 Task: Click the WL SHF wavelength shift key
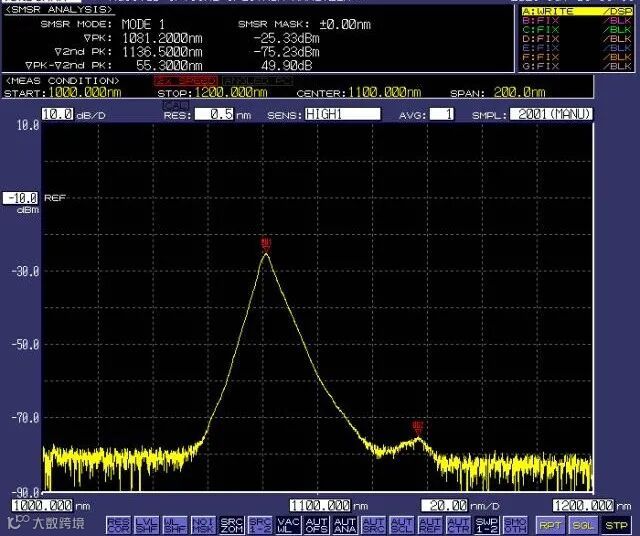(x=175, y=525)
